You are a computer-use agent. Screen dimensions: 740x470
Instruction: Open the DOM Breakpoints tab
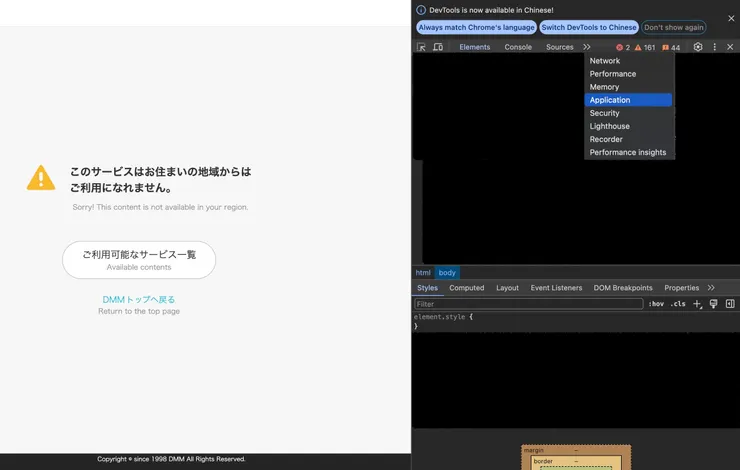point(623,288)
